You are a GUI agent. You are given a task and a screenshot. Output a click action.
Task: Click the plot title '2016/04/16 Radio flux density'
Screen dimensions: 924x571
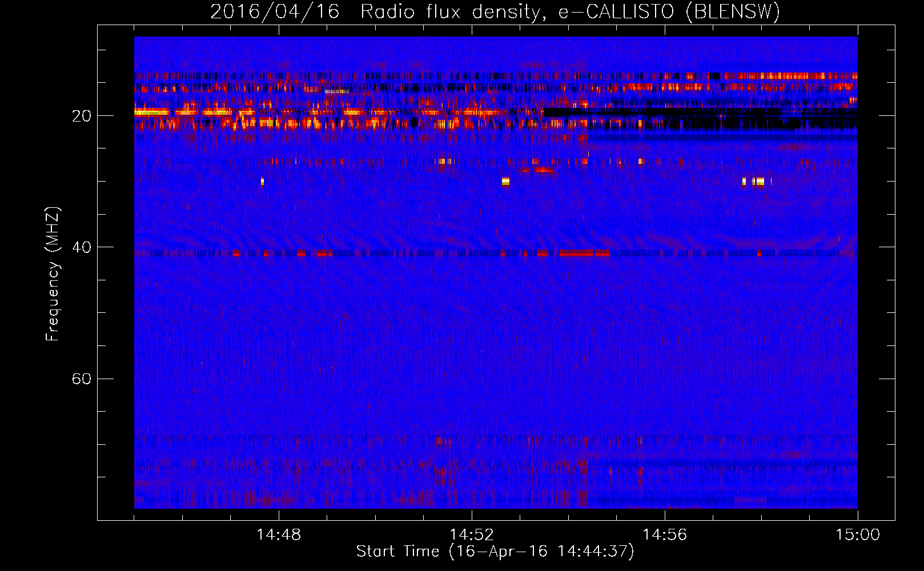pos(376,12)
